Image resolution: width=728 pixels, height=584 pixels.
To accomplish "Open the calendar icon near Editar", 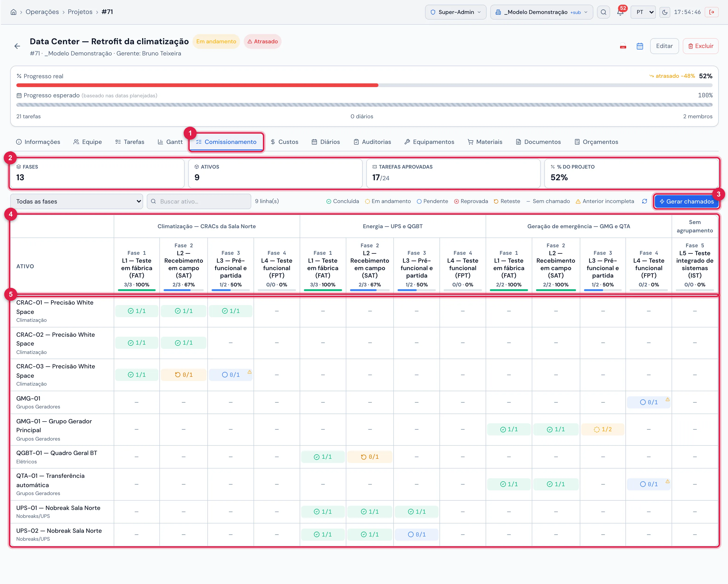I will (x=639, y=46).
